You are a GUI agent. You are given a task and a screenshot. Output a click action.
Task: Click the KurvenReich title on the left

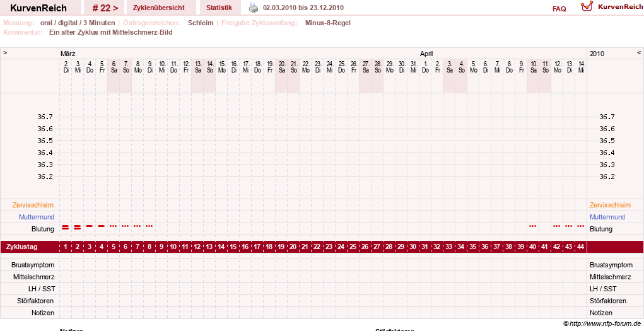click(x=38, y=8)
